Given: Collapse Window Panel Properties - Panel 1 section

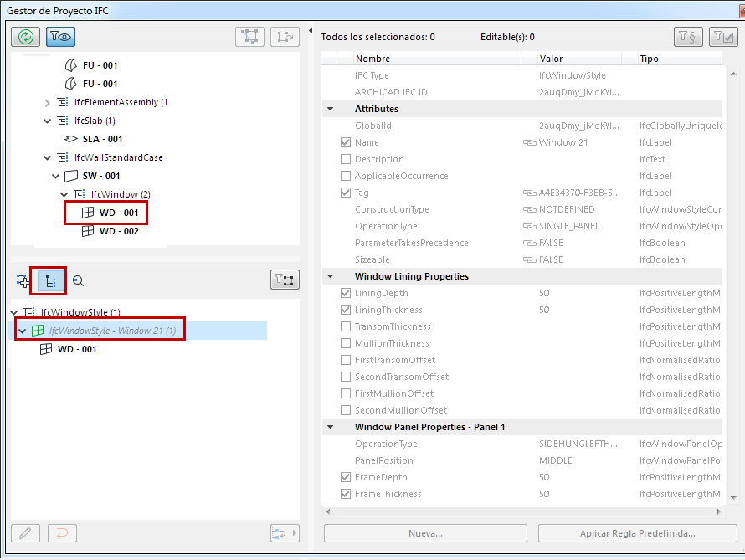Looking at the screenshot, I should pyautogui.click(x=330, y=427).
